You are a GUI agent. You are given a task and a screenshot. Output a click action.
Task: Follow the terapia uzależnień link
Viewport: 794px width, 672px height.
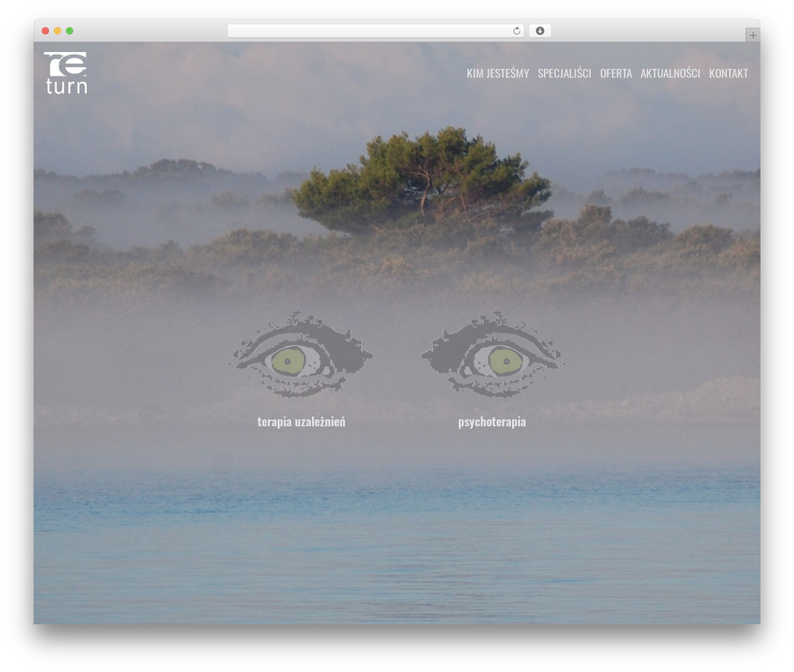pyautogui.click(x=301, y=422)
